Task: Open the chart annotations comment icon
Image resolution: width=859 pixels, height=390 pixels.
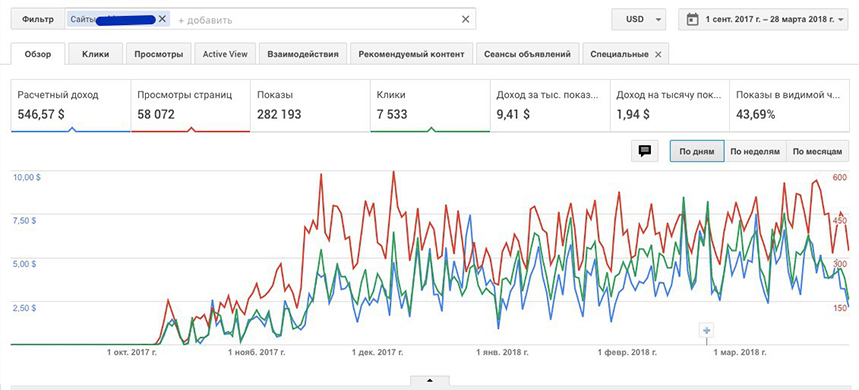Action: pos(645,151)
